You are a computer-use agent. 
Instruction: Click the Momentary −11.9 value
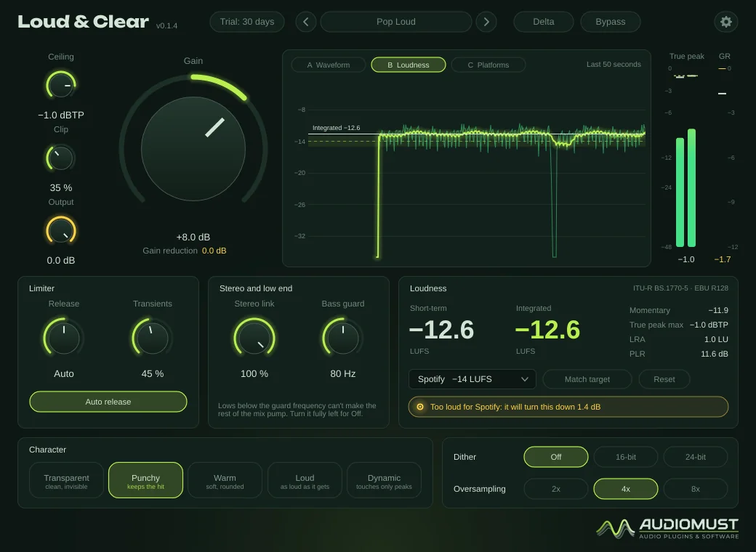(718, 310)
